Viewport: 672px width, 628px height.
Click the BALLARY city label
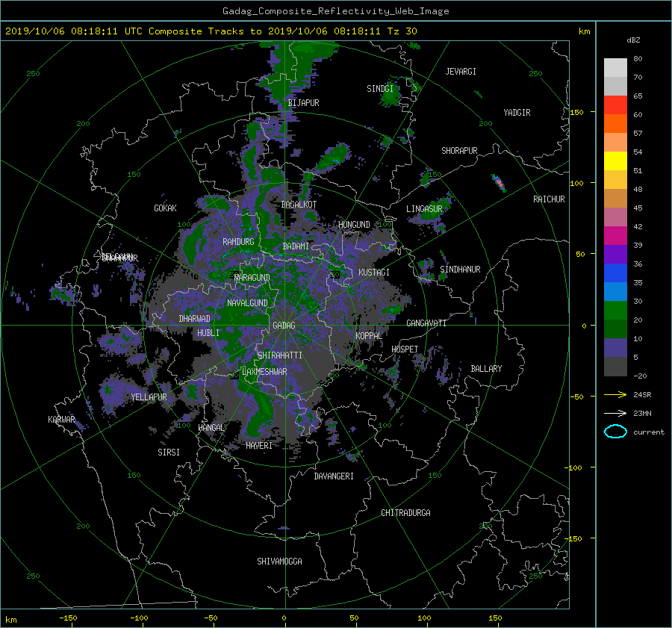point(486,369)
